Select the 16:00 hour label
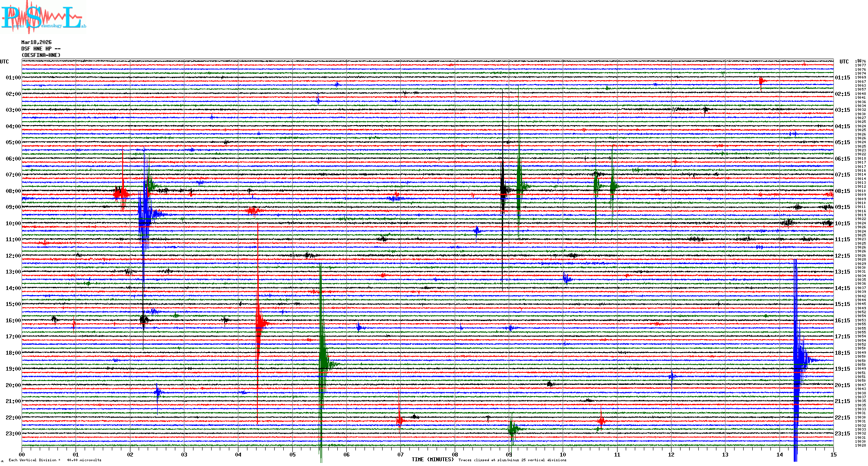This screenshot has width=868, height=466. (13, 321)
